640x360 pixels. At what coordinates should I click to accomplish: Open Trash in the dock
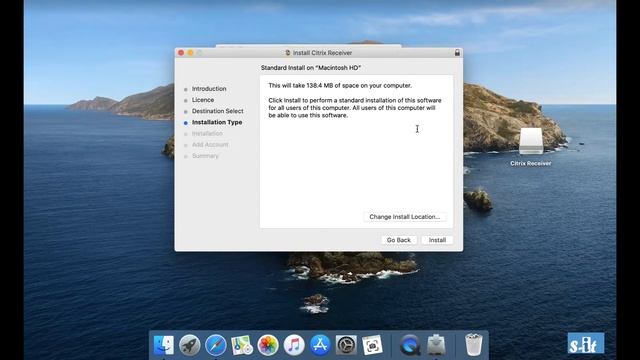473,345
